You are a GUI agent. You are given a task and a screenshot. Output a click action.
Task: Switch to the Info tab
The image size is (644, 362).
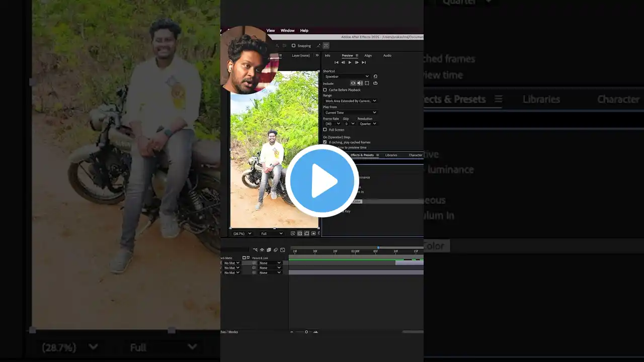pos(328,55)
